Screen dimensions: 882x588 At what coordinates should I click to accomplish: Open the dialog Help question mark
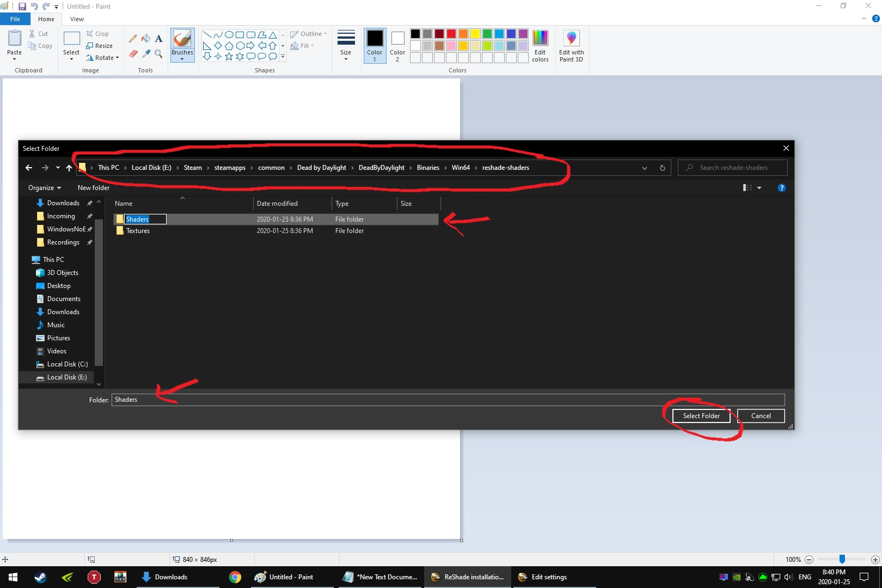click(x=782, y=188)
